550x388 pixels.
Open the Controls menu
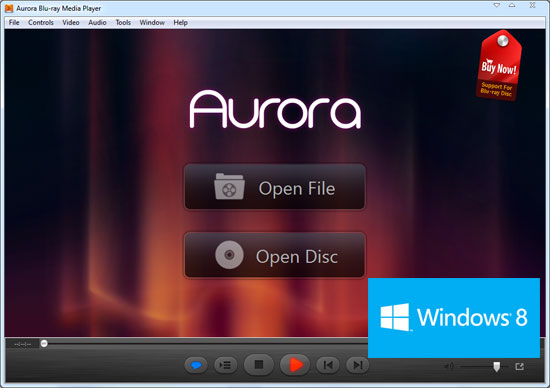[x=41, y=22]
